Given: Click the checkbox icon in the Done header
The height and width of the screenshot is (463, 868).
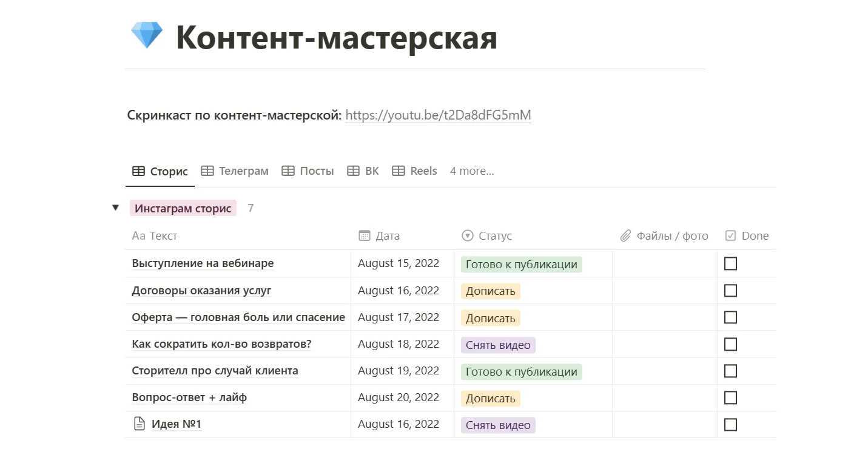Looking at the screenshot, I should [x=730, y=236].
